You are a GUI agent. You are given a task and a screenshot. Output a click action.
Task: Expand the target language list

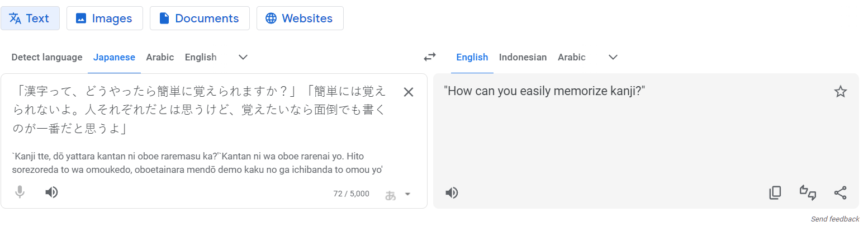pyautogui.click(x=613, y=57)
